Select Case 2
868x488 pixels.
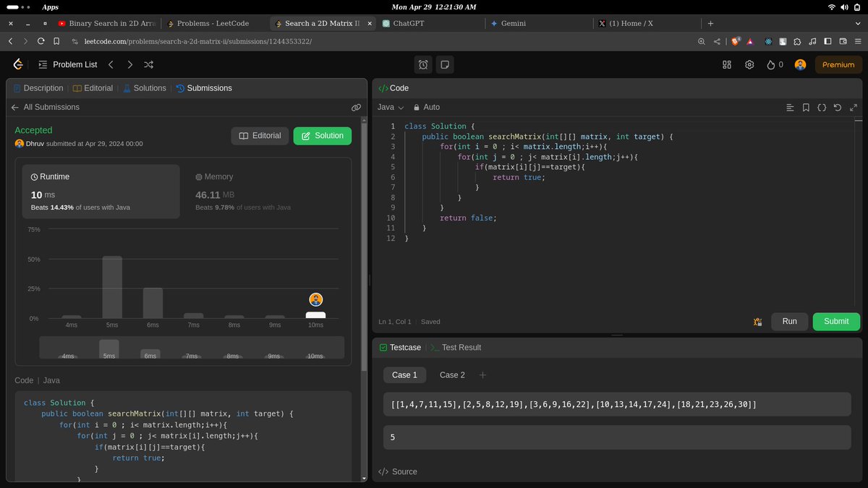pos(452,375)
